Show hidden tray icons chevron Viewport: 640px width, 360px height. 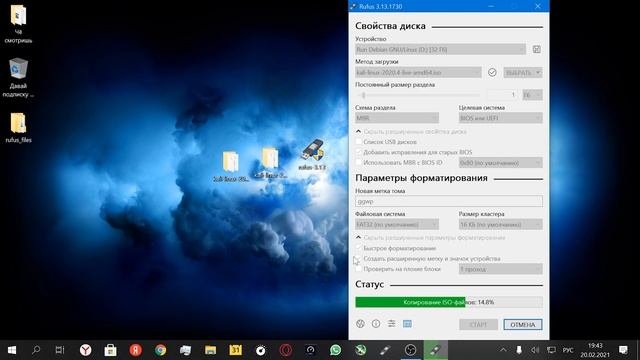(503, 350)
